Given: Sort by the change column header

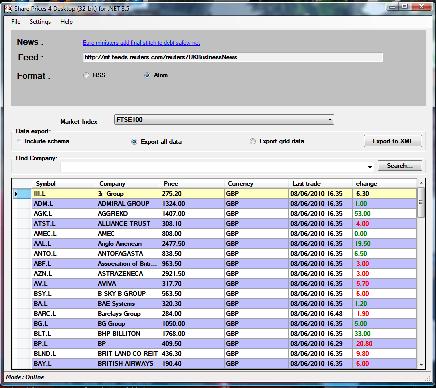Looking at the screenshot, I should [366, 184].
